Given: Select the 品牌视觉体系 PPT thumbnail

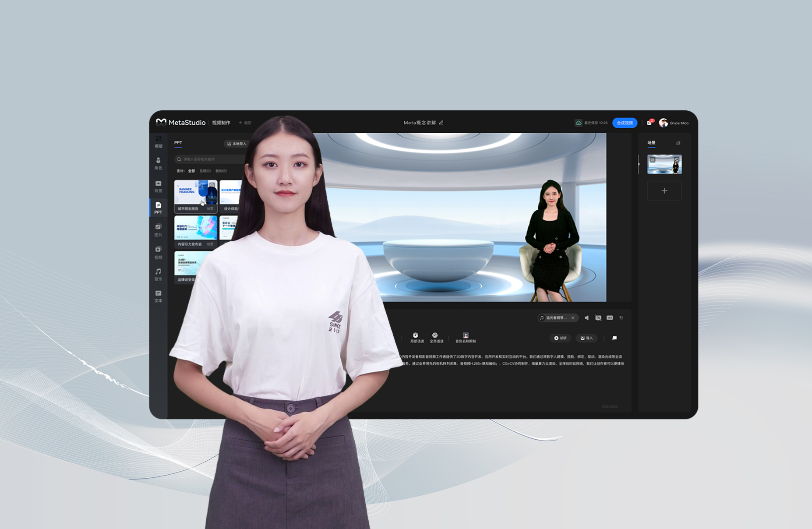Looking at the screenshot, I should pos(191,267).
